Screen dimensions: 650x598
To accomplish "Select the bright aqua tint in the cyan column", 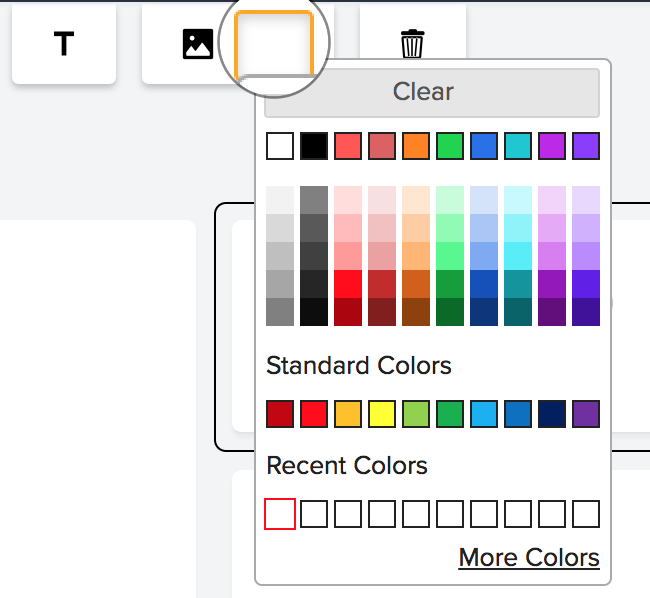I will tap(518, 256).
